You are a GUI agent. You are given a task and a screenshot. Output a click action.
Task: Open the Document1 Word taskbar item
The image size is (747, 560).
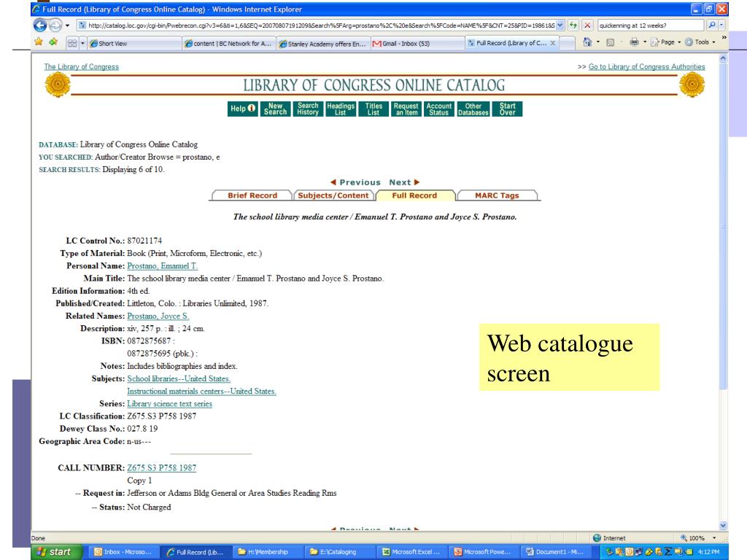point(555,552)
